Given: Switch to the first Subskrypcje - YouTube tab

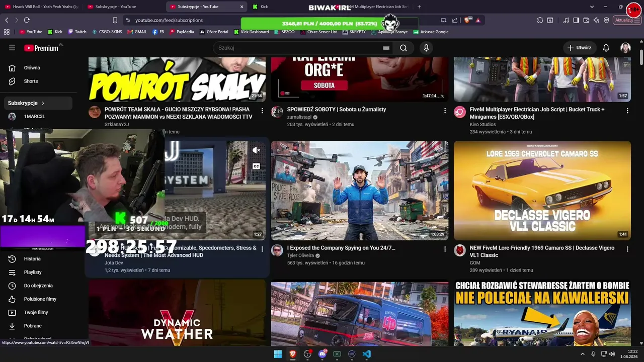Looking at the screenshot, I should tap(123, 7).
